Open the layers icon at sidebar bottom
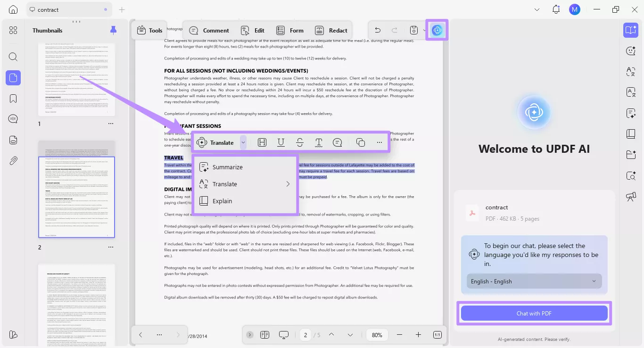644x348 pixels. 13,334
